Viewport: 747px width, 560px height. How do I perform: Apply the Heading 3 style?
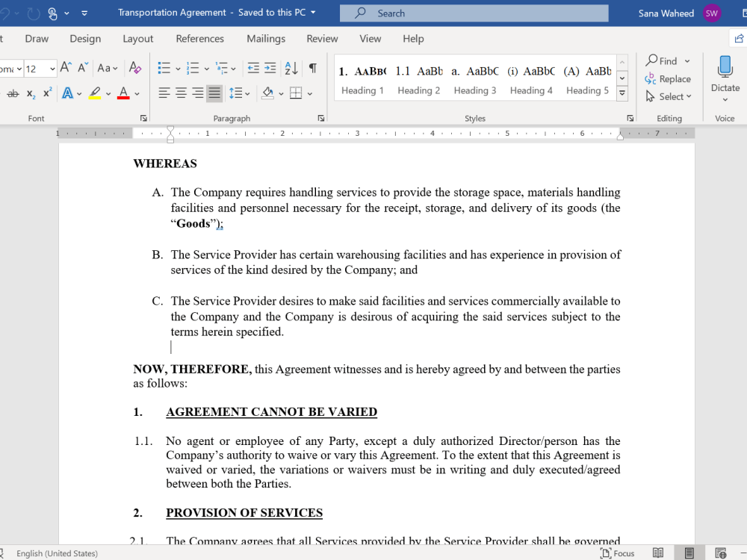(475, 80)
